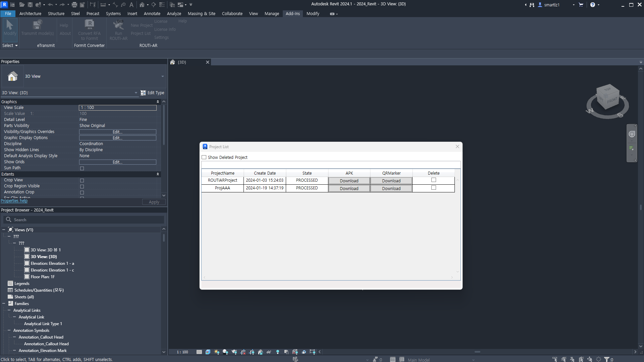The width and height of the screenshot is (644, 362).
Task: Open the Properties help link
Action: pos(14,201)
